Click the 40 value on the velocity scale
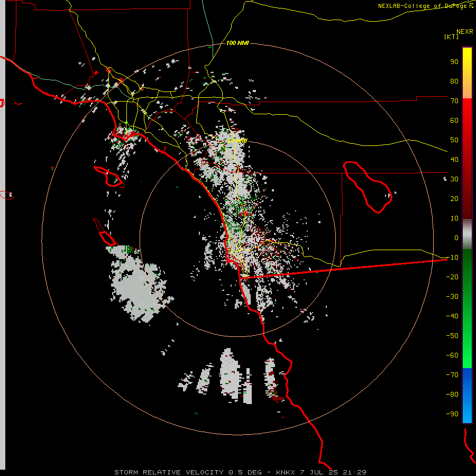The image size is (476, 476). [x=454, y=159]
